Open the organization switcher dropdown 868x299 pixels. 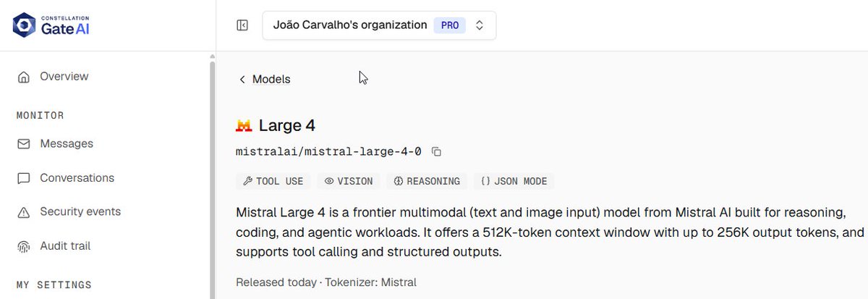pos(379,25)
